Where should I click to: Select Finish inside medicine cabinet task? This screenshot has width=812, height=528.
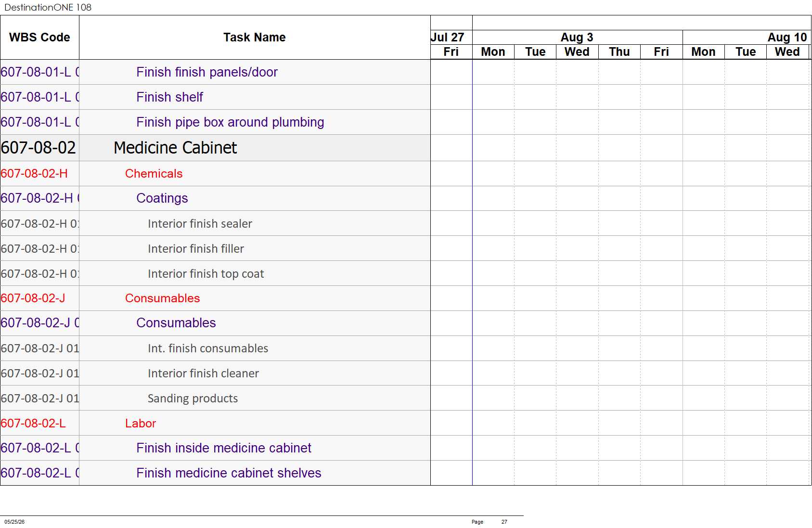pos(224,448)
